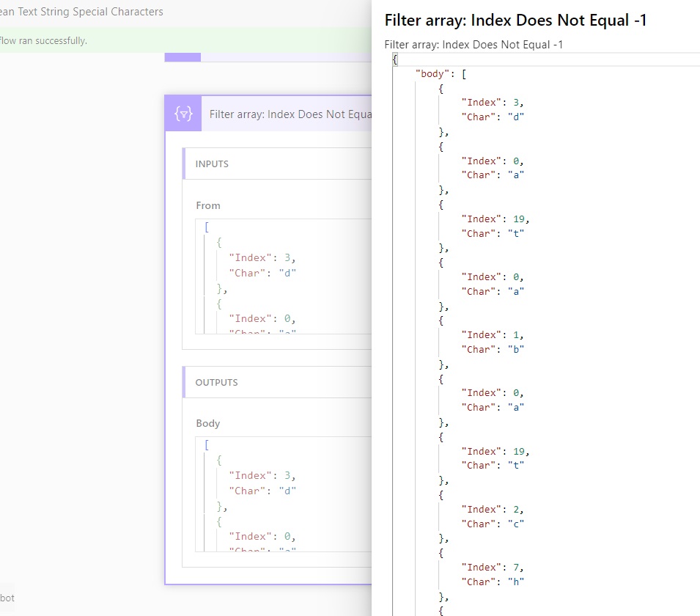Click the Char value "h" near panel bottom
700x616 pixels.
[517, 582]
